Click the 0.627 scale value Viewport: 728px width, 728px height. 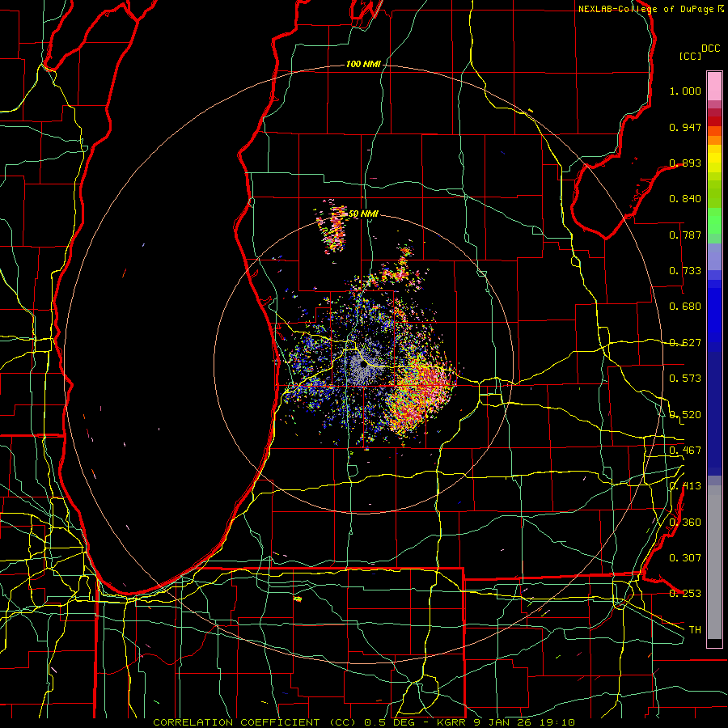pyautogui.click(x=685, y=343)
